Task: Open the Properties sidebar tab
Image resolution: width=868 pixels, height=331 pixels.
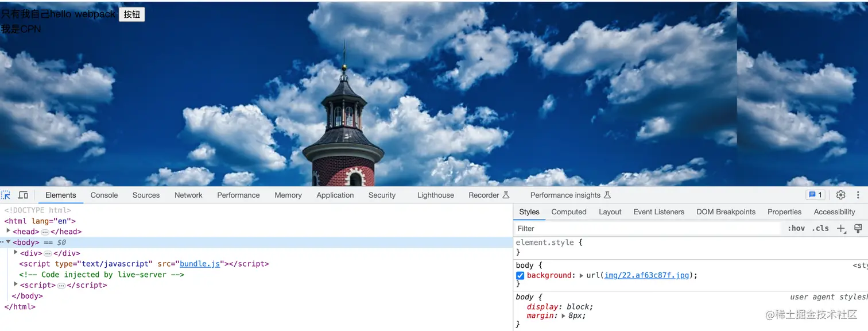Action: (785, 212)
